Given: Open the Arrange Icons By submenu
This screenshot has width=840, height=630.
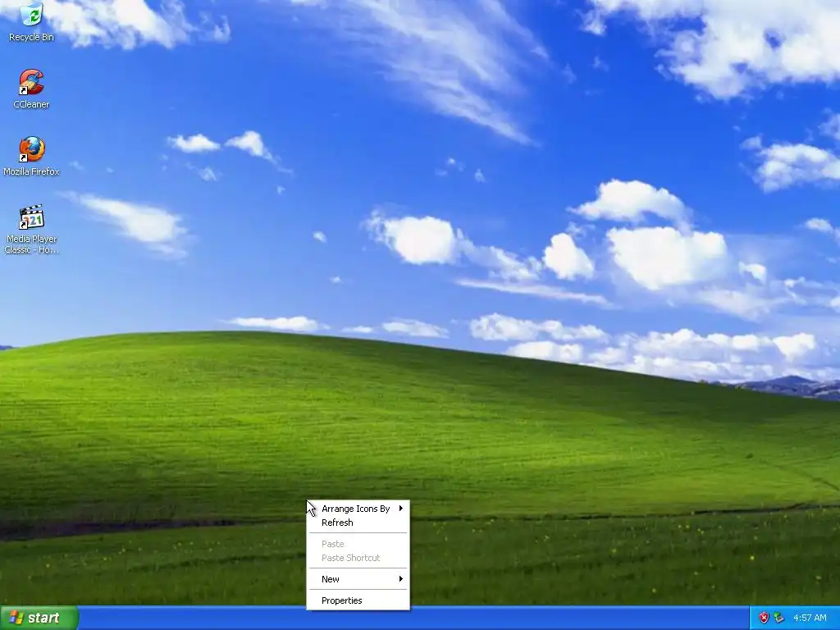Looking at the screenshot, I should coord(358,509).
